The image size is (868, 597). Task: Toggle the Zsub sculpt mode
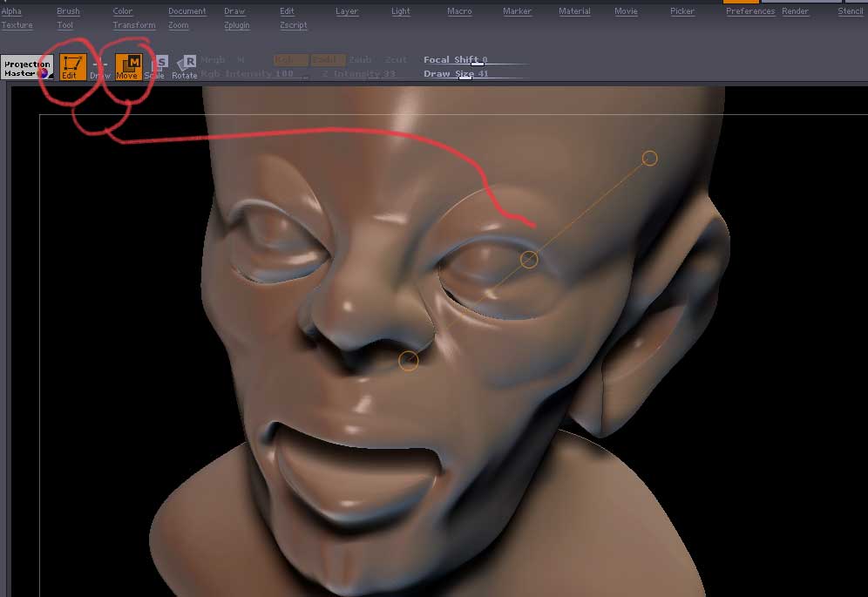click(360, 59)
